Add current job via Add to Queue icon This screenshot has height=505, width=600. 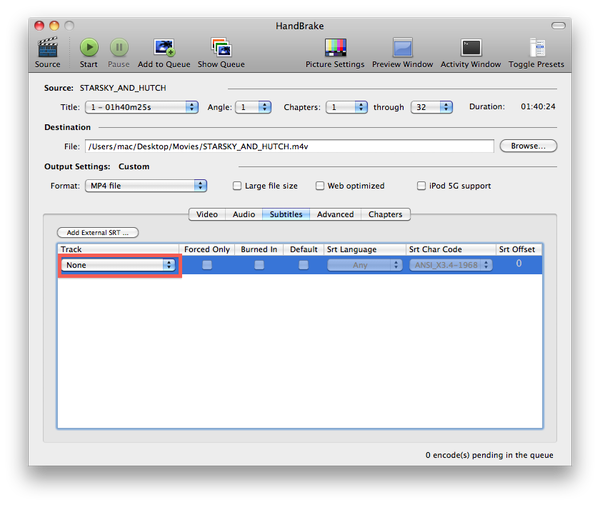pyautogui.click(x=165, y=47)
